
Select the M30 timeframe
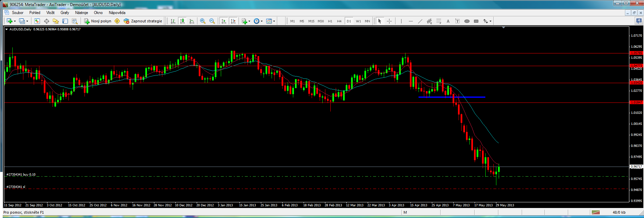pyautogui.click(x=321, y=21)
